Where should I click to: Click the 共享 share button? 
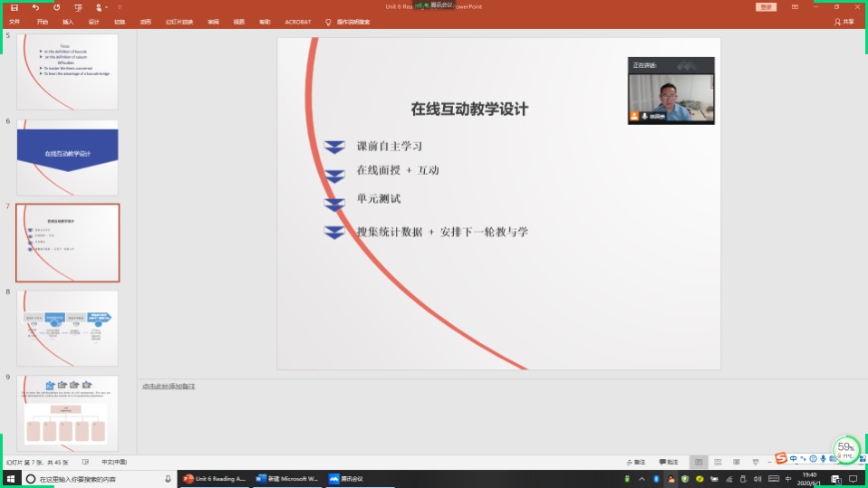(844, 21)
